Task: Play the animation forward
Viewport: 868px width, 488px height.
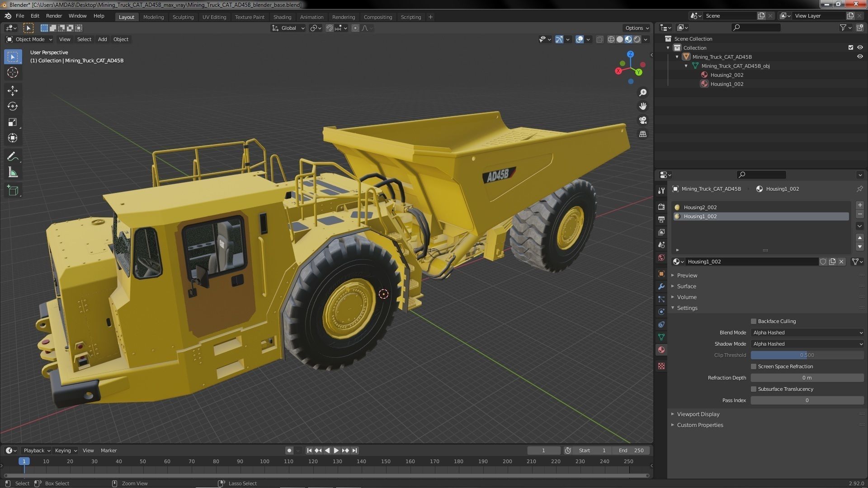Action: point(336,450)
